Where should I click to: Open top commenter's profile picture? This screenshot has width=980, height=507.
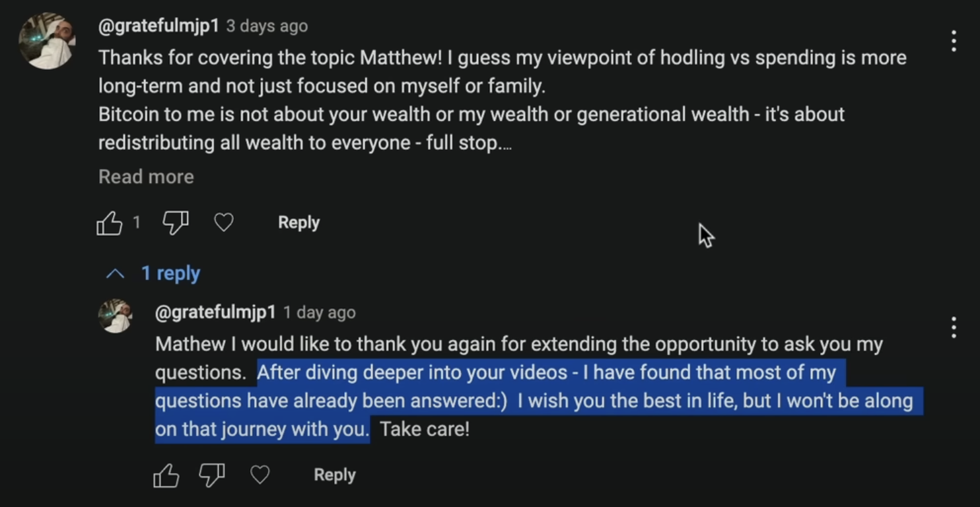(46, 41)
